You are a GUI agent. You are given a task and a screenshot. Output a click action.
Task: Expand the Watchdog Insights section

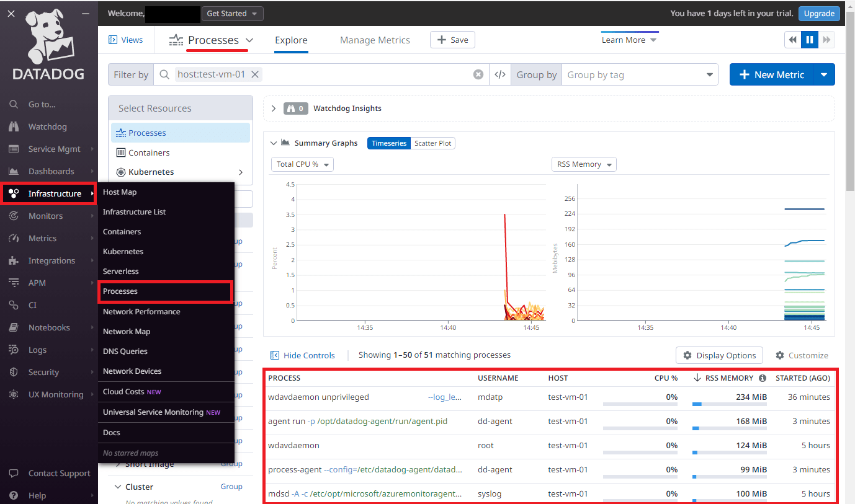(x=274, y=108)
